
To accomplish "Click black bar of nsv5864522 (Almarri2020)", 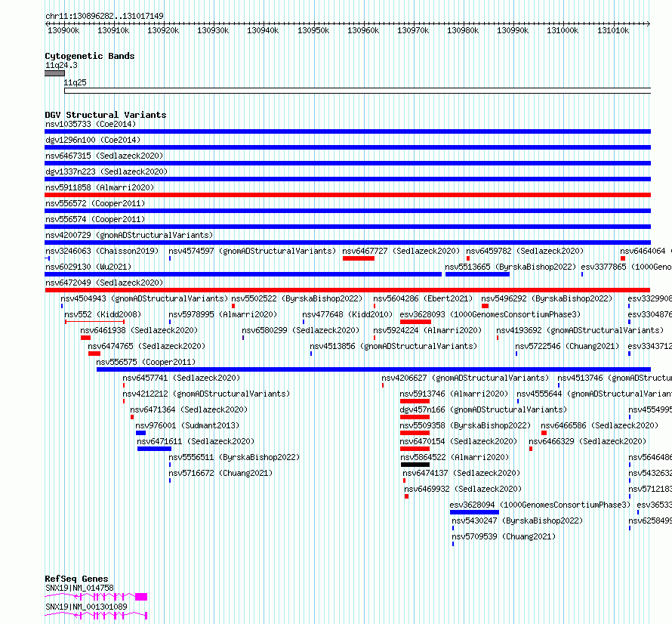I will pos(415,465).
